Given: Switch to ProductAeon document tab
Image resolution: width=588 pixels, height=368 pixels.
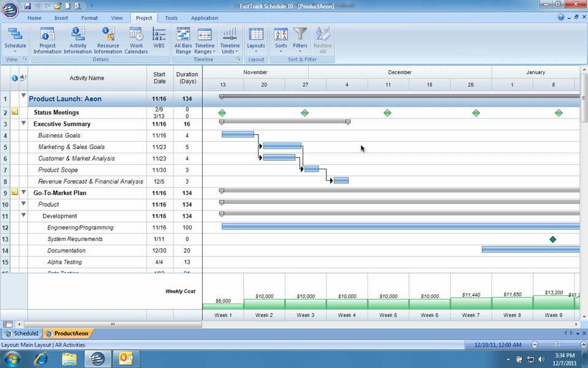Looking at the screenshot, I should pos(67,333).
